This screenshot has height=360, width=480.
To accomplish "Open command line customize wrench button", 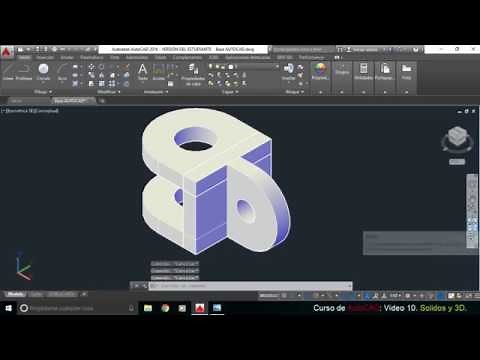I will 144,286.
